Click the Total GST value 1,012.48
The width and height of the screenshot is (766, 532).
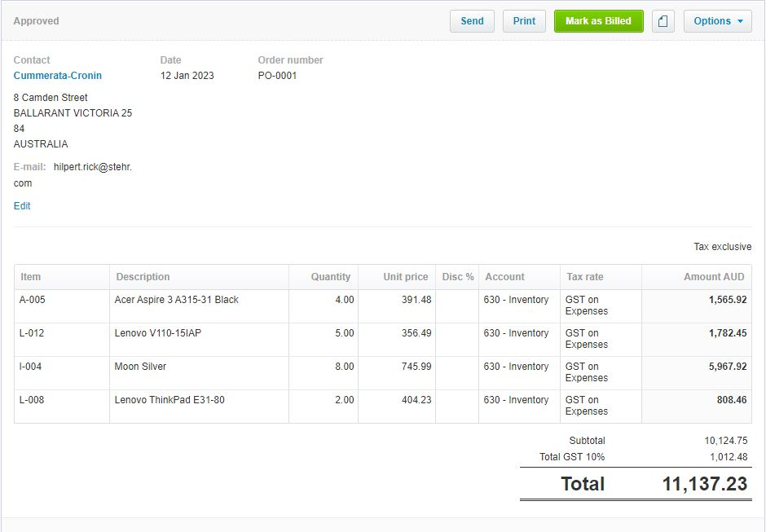729,457
